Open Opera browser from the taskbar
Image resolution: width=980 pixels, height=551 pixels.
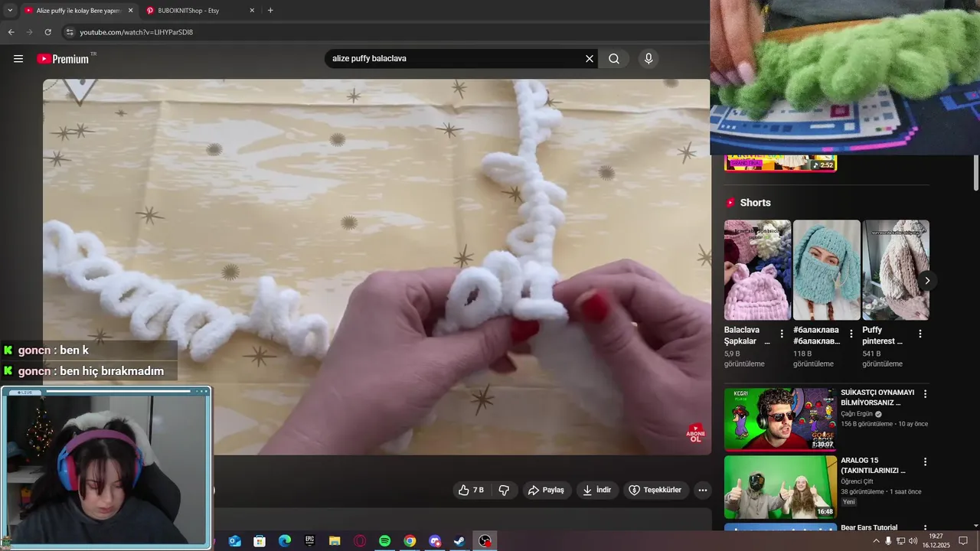click(359, 541)
